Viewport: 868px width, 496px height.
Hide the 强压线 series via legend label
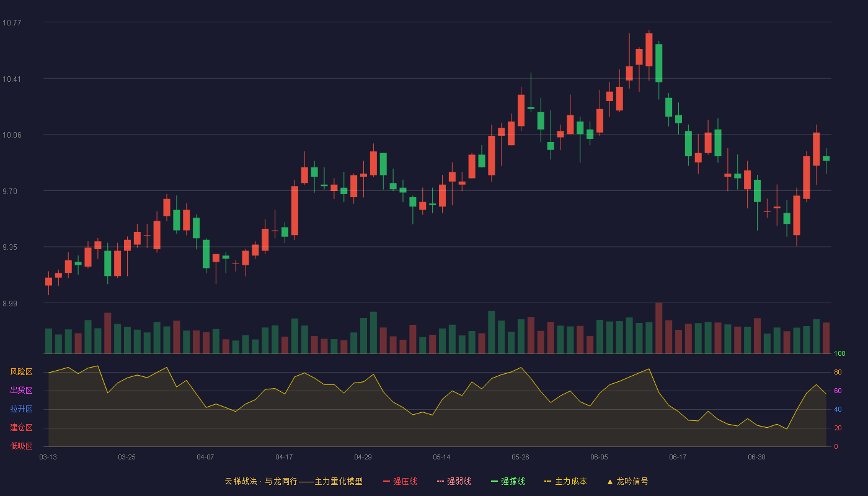coord(405,481)
